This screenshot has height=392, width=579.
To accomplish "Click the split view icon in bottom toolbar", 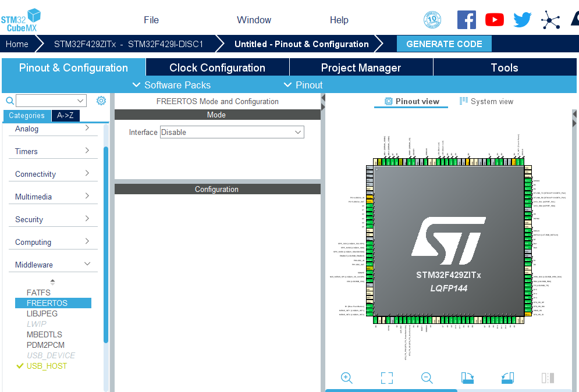I will [x=548, y=377].
